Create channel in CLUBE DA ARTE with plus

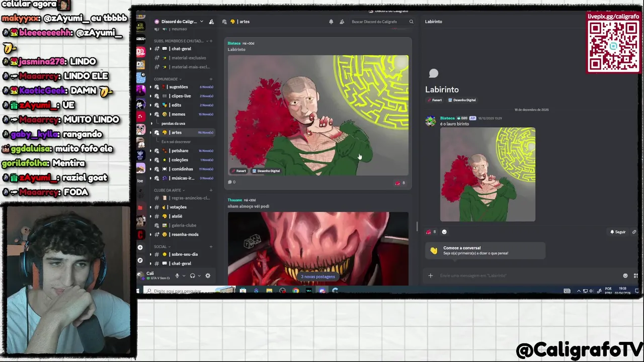[x=211, y=190]
